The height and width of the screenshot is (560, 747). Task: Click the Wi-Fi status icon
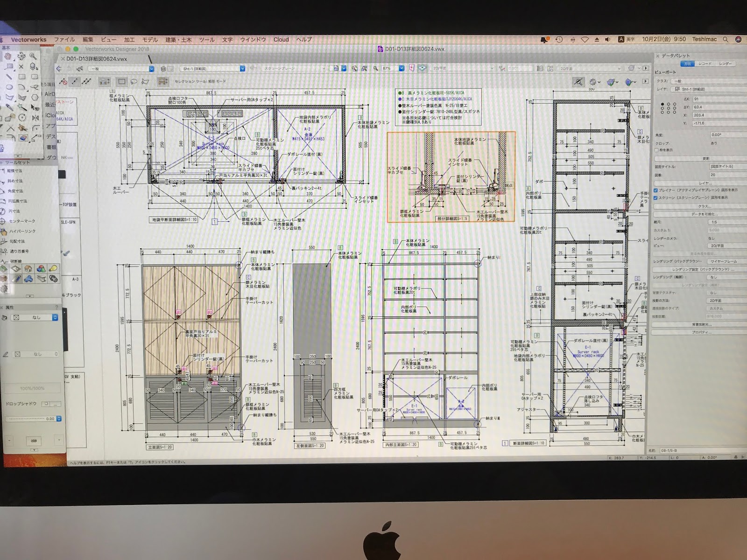[x=585, y=39]
